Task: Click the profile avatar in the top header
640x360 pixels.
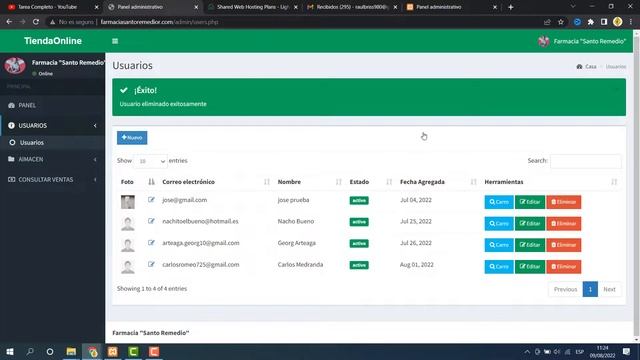Action: coord(544,41)
